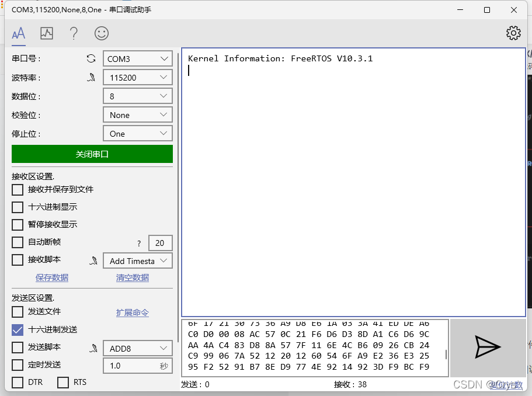Maximize the serial assistant window
The height and width of the screenshot is (396, 532).
(x=487, y=10)
